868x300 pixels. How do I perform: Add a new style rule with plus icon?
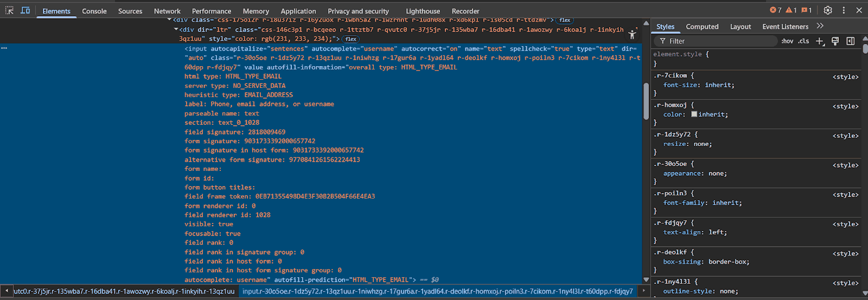820,41
